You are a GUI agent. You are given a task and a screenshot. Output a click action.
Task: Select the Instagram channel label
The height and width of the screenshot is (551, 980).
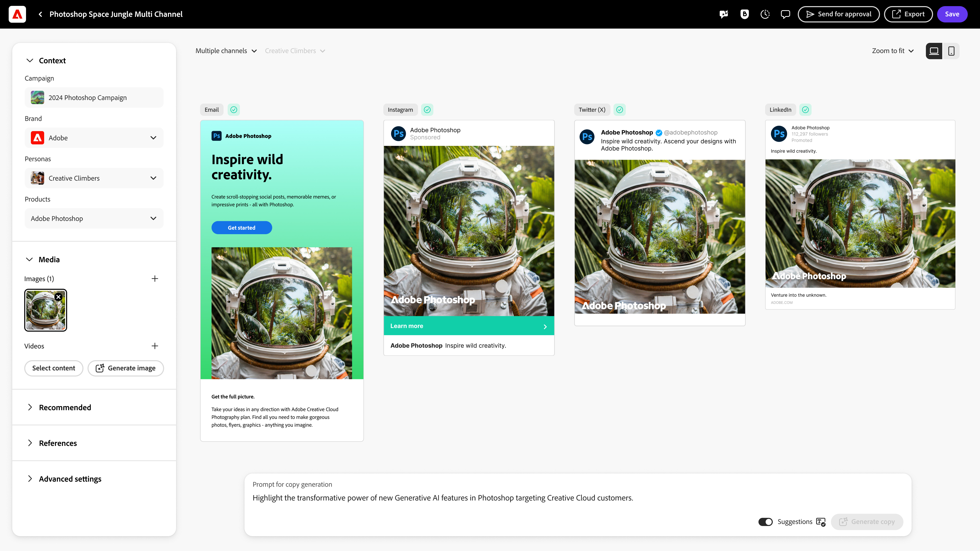tap(400, 110)
